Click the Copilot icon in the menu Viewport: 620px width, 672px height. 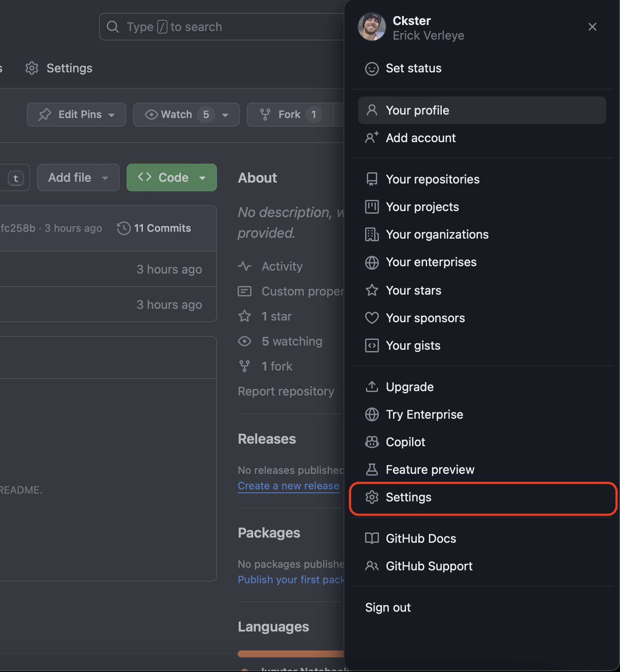pos(372,442)
